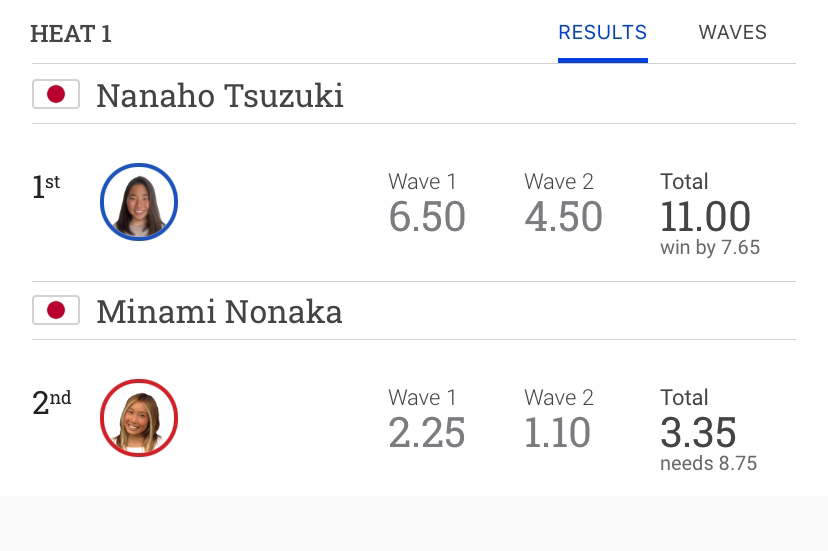This screenshot has height=551, width=828.
Task: Click the Japan flag beside Minami Nonaka
Action: (56, 310)
